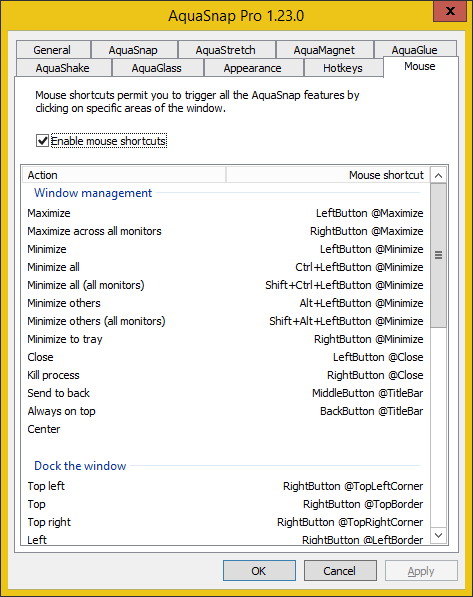Screen dimensions: 473x597
Task: Open the AquaGlass tab
Action: tap(157, 68)
